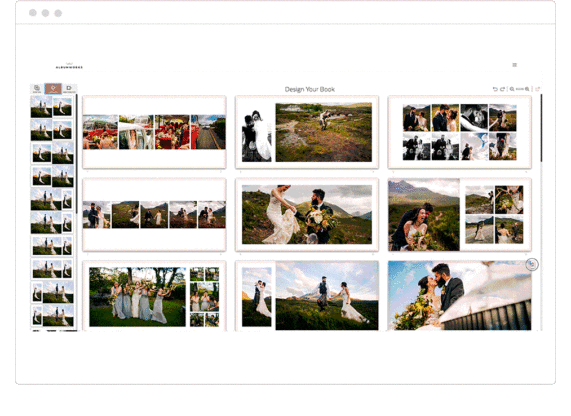Select the eight-photo couple grid spread
The width and height of the screenshot is (571, 416).
click(x=460, y=132)
